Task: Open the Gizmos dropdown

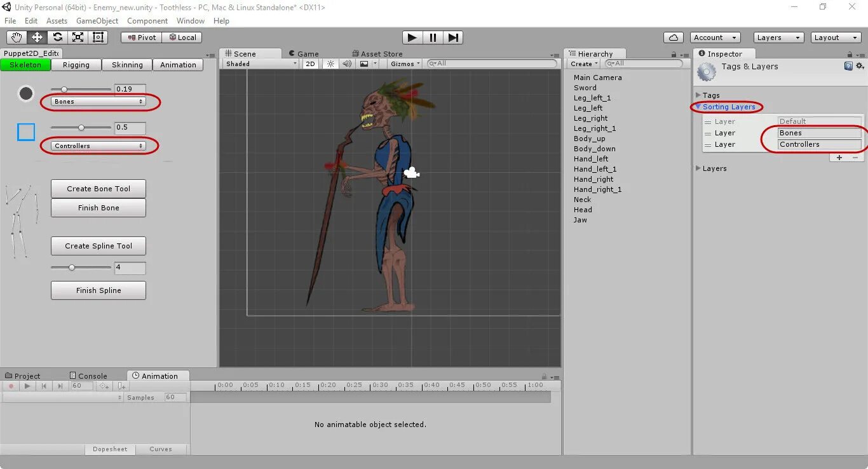Action: [405, 64]
